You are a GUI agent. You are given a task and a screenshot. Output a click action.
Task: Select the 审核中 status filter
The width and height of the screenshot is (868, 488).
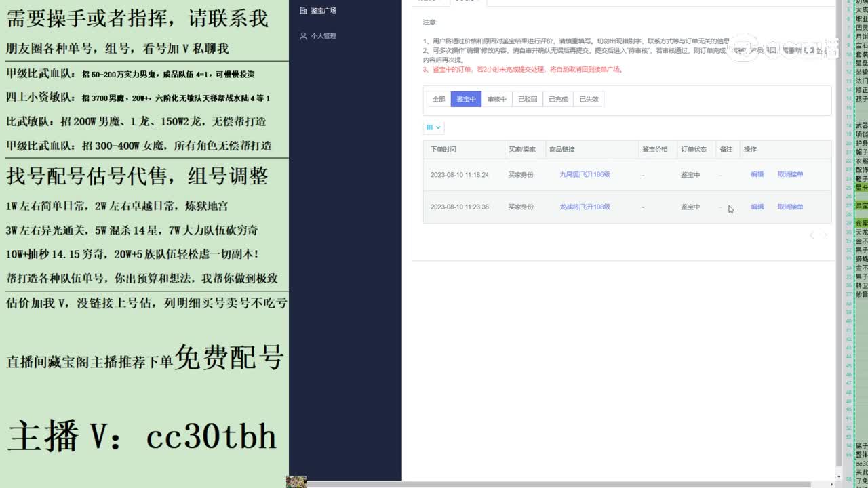pyautogui.click(x=496, y=100)
